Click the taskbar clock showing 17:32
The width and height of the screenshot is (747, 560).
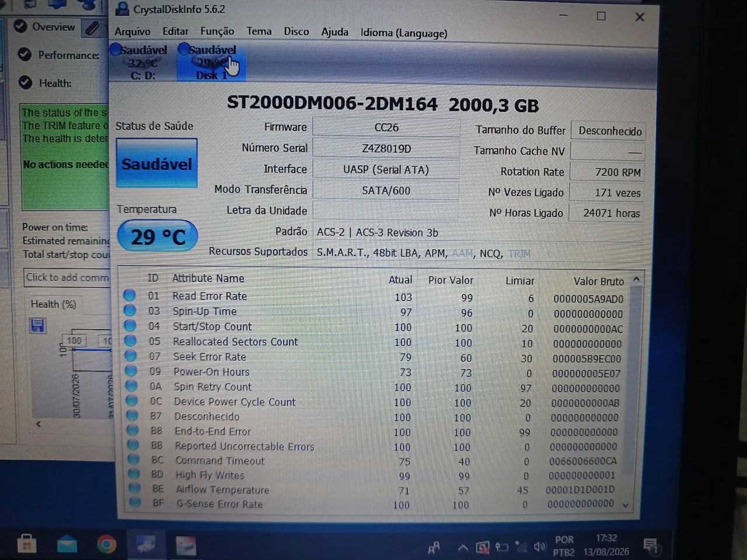pos(606,544)
